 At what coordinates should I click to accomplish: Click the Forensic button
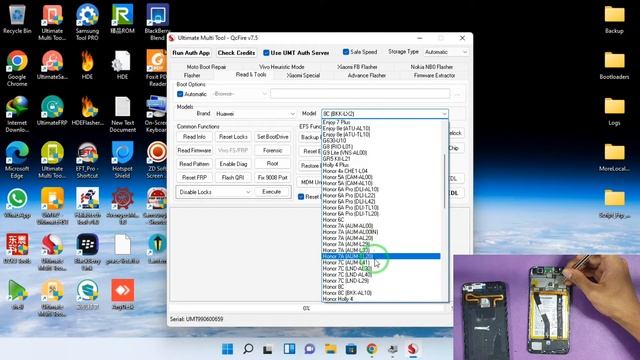[273, 150]
